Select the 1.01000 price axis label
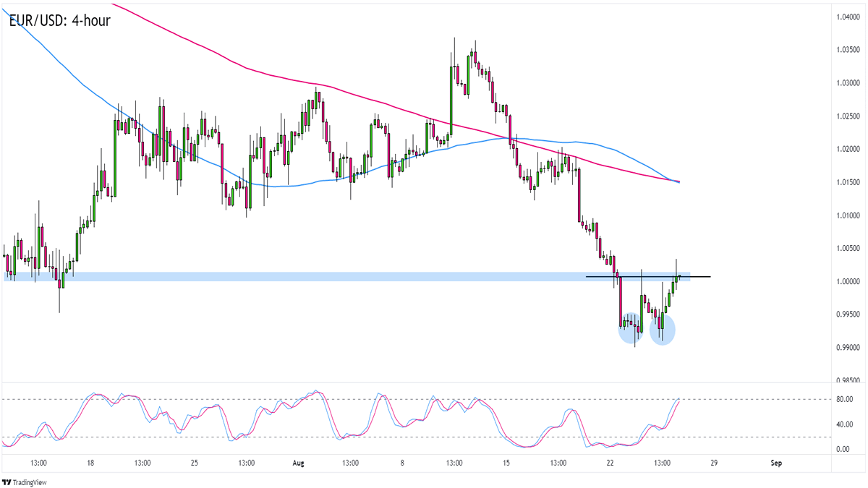The width and height of the screenshot is (868, 488). pos(848,215)
